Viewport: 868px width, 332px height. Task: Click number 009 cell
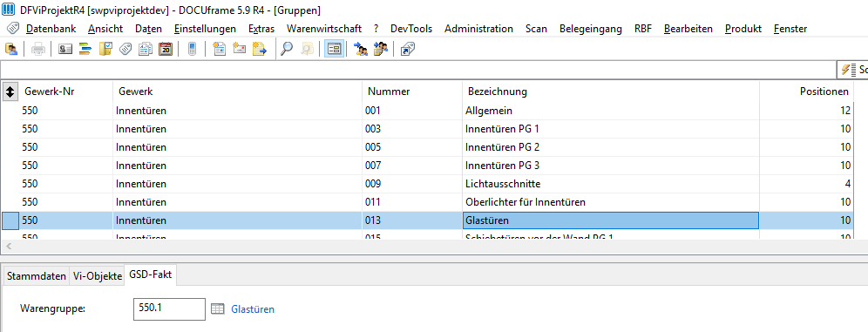coord(412,184)
